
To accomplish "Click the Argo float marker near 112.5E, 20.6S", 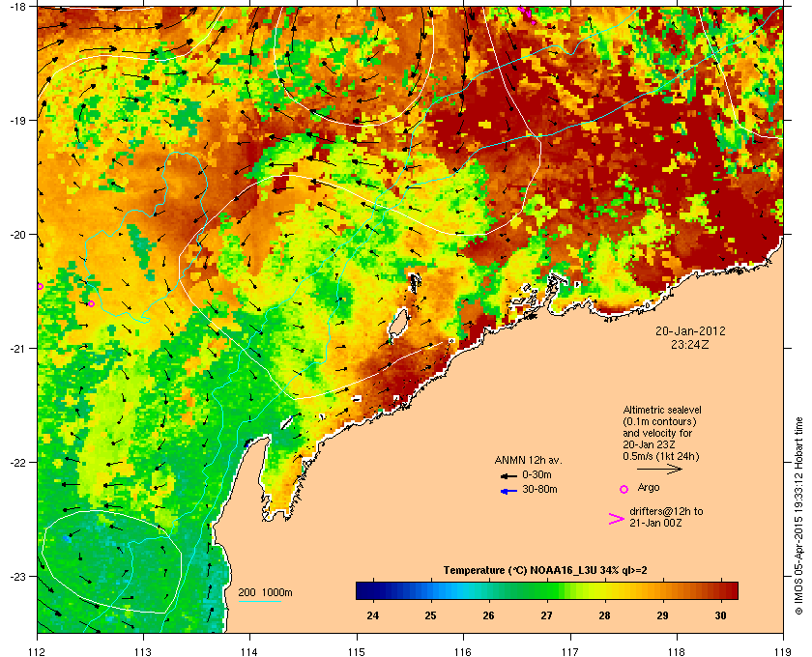I will tap(91, 303).
